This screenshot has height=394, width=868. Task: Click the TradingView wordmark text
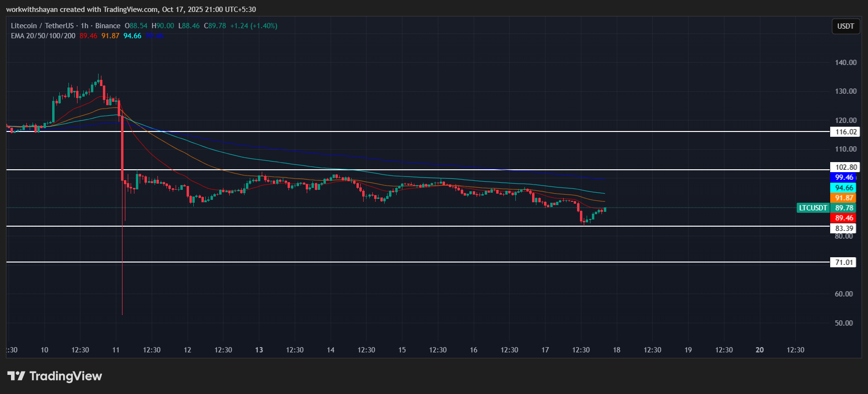[x=66, y=376]
